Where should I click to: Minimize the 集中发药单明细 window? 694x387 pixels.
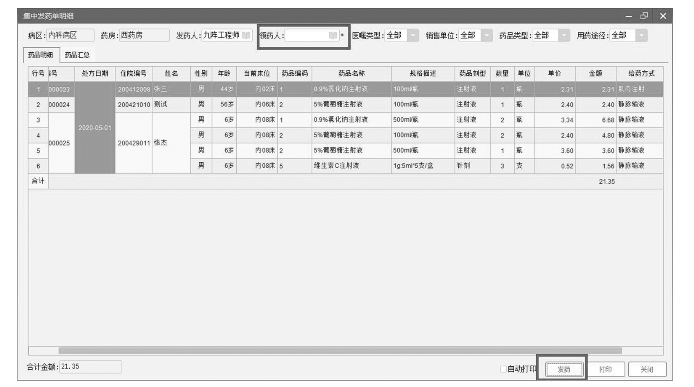click(x=628, y=16)
